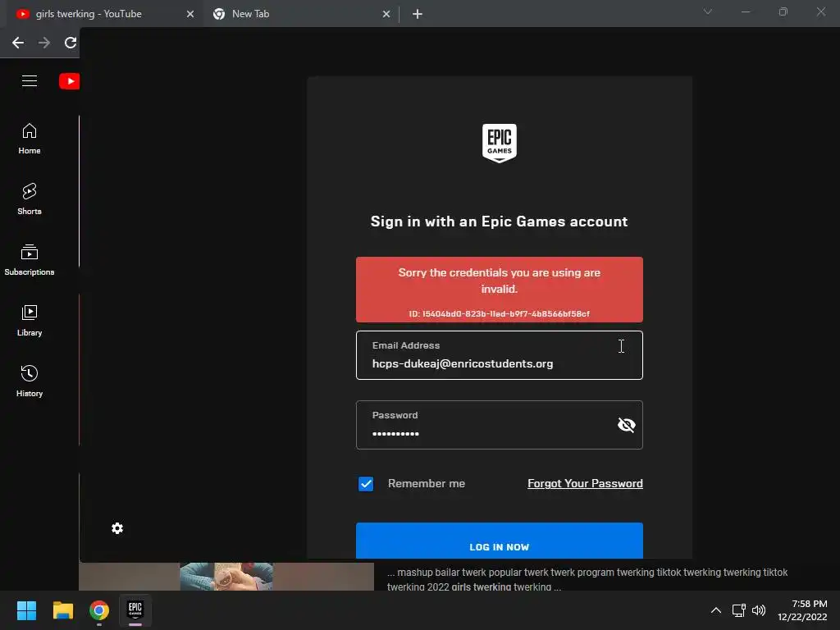Open the taskbar clock and date

802,610
